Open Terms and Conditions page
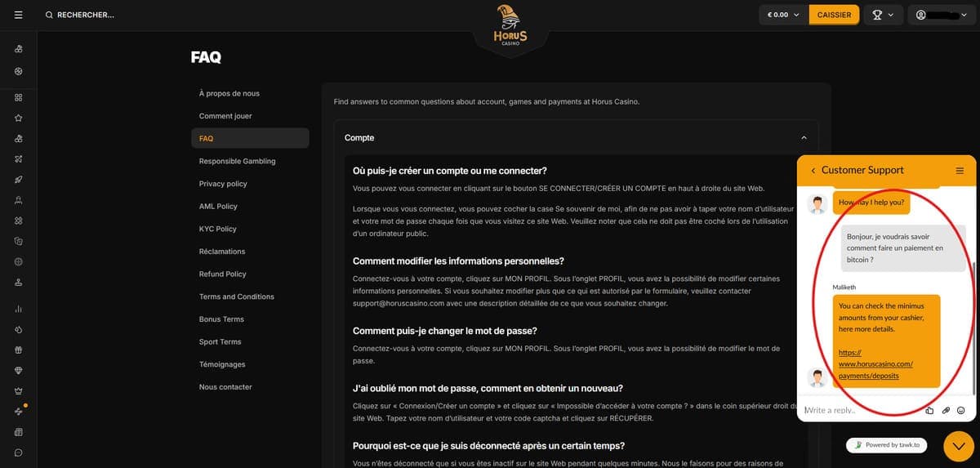Viewport: 980px width, 468px height. point(237,296)
